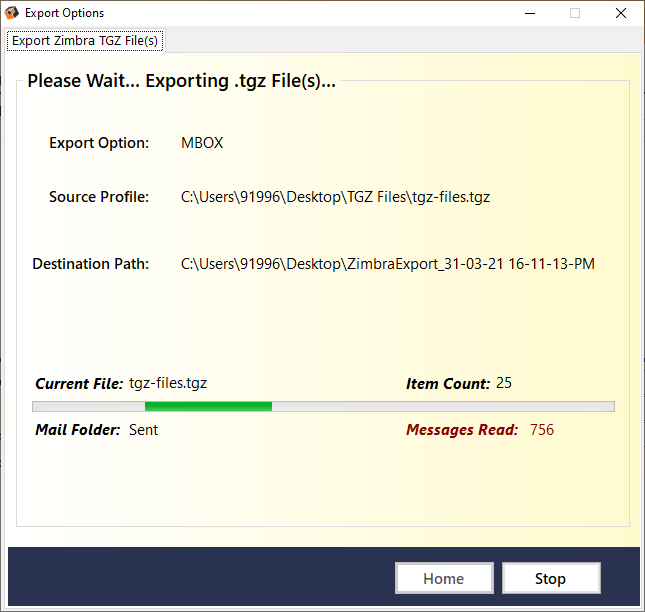Viewport: 645px width, 612px height.
Task: Click the Source Profile label
Action: pyautogui.click(x=99, y=197)
